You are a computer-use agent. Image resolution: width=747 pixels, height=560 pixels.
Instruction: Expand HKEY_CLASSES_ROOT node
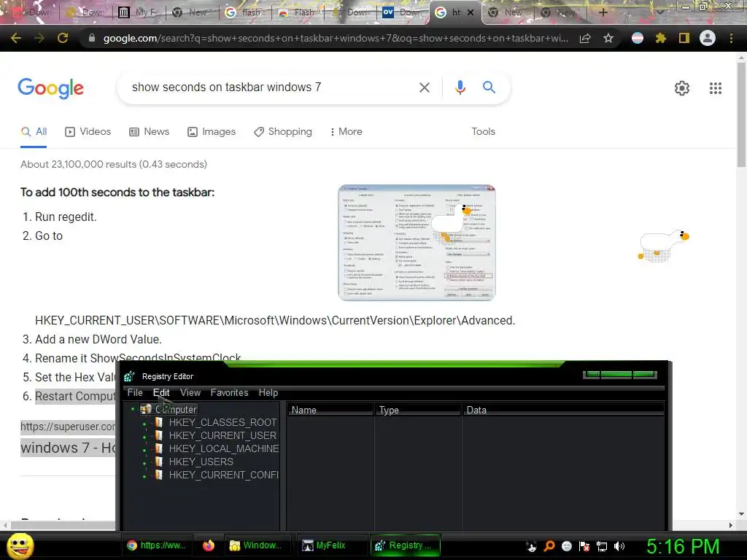144,422
